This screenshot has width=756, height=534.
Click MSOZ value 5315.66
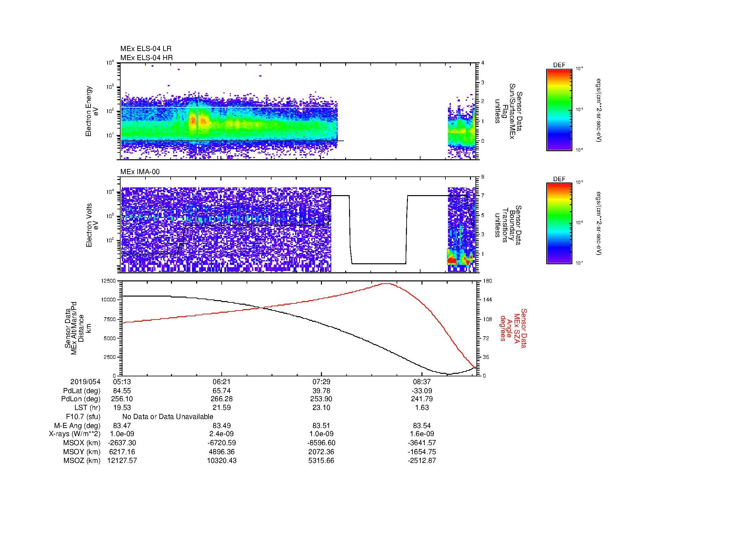coord(321,461)
